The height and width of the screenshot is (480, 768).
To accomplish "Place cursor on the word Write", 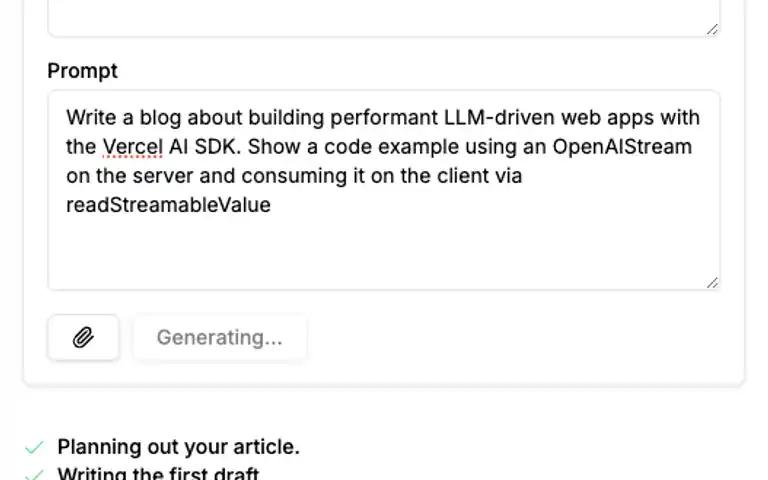I will tap(91, 118).
